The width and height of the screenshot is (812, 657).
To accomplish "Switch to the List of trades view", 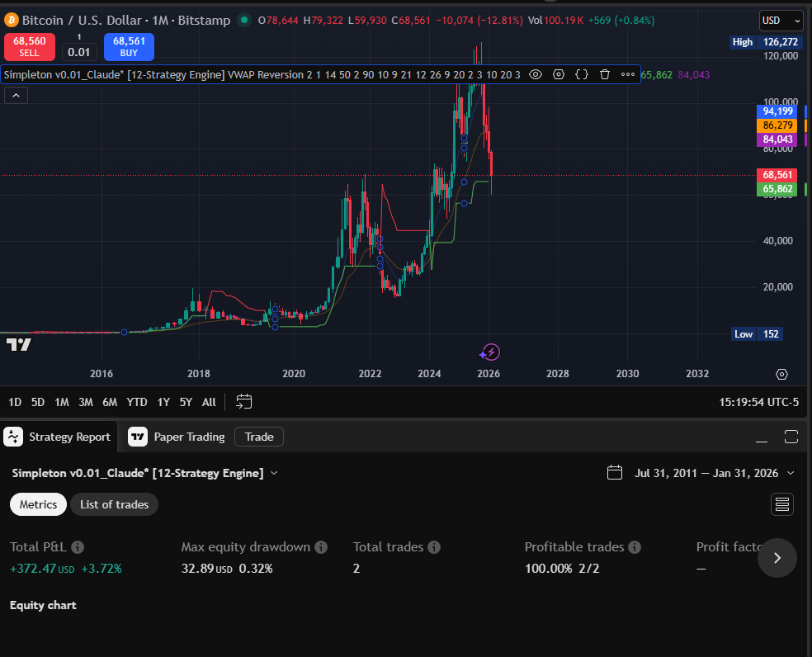I will click(x=113, y=503).
